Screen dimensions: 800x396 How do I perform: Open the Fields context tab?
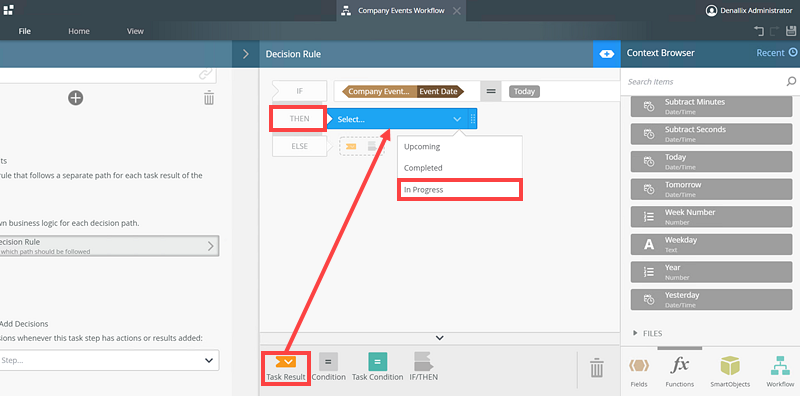(x=639, y=372)
